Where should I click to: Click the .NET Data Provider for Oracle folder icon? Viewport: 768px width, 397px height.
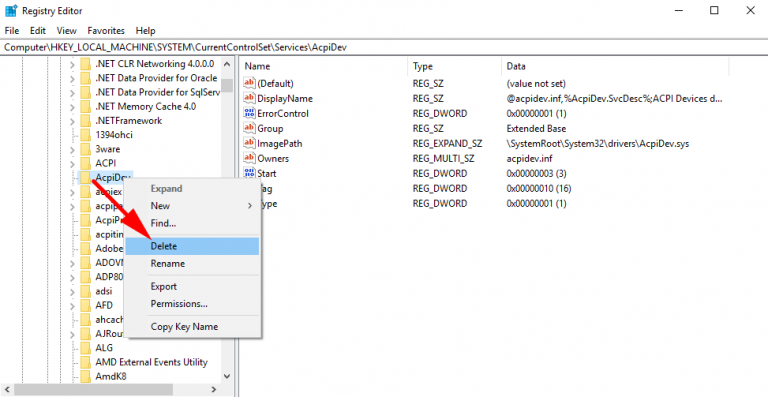[x=86, y=78]
